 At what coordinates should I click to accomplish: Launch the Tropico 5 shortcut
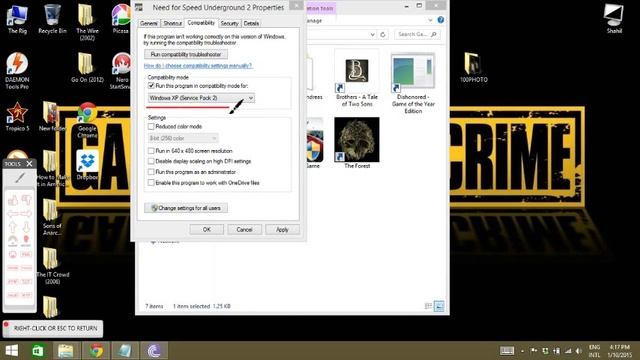17,117
